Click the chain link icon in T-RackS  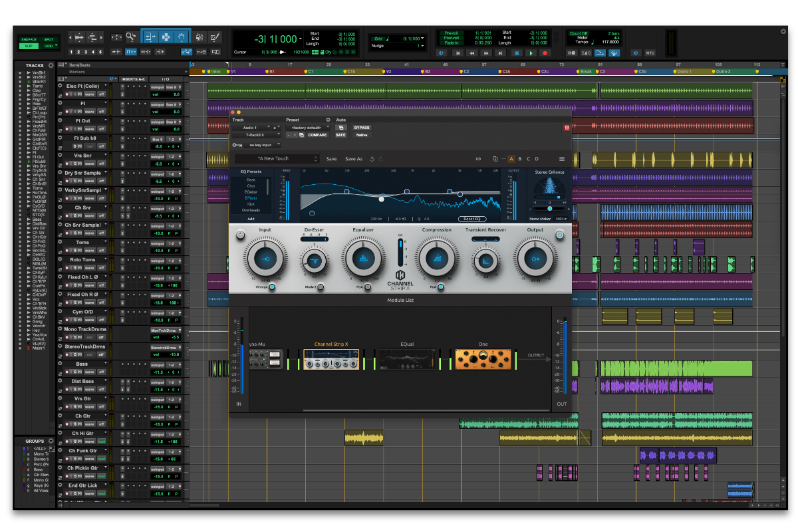(477, 159)
